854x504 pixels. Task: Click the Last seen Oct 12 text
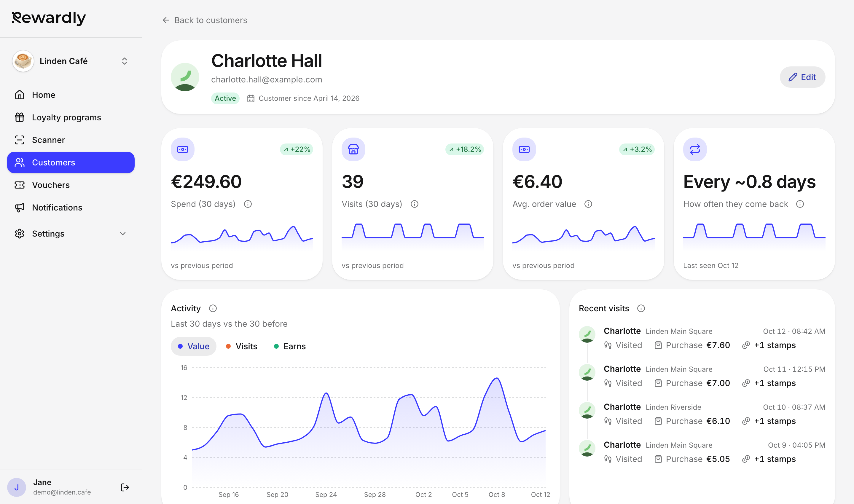coord(711,266)
